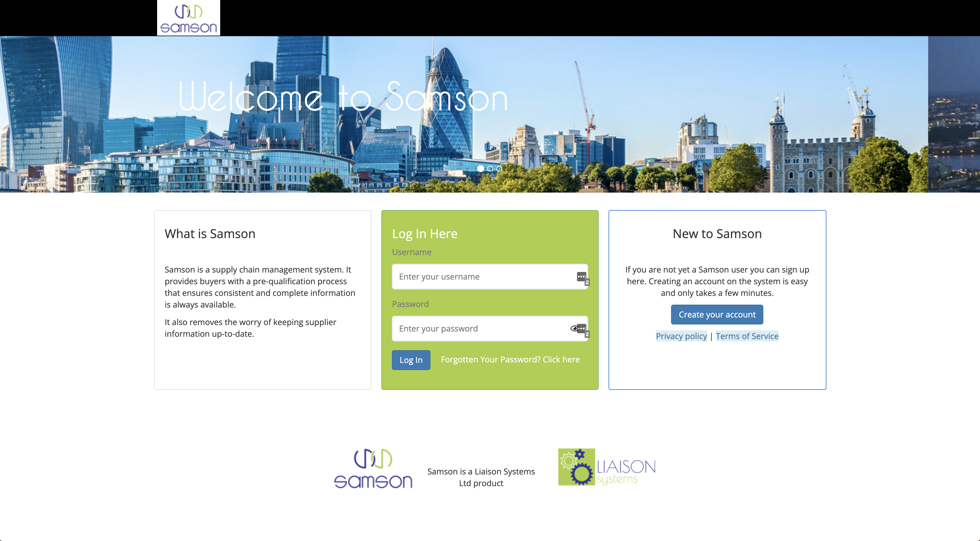This screenshot has height=541, width=980.
Task: Click Forgotten Your Password? link
Action: (x=510, y=359)
